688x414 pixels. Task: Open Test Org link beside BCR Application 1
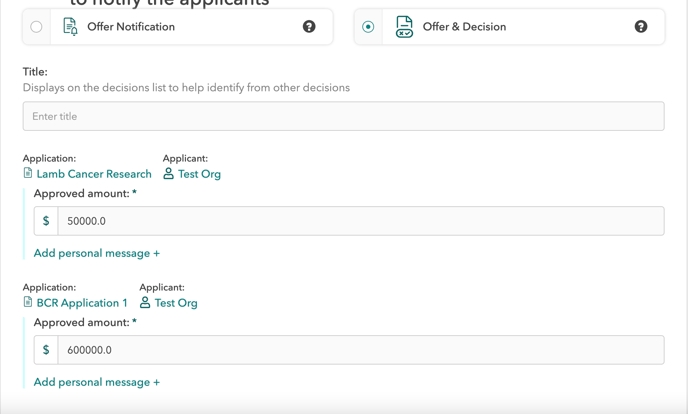(176, 303)
